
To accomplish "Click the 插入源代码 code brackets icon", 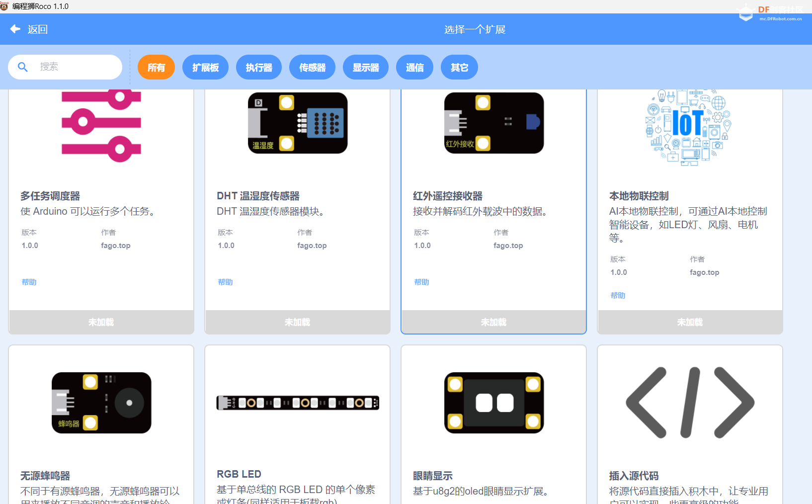I will pyautogui.click(x=690, y=403).
